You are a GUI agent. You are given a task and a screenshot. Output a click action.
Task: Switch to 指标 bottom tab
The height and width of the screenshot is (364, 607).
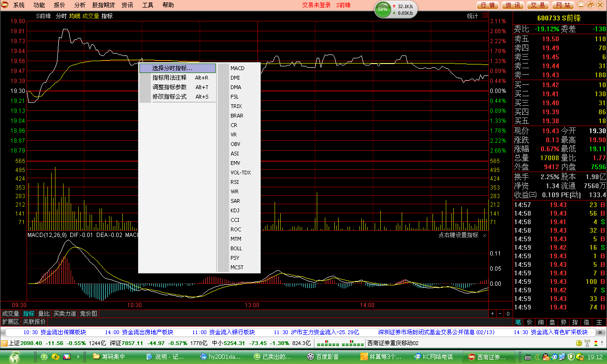coord(28,314)
